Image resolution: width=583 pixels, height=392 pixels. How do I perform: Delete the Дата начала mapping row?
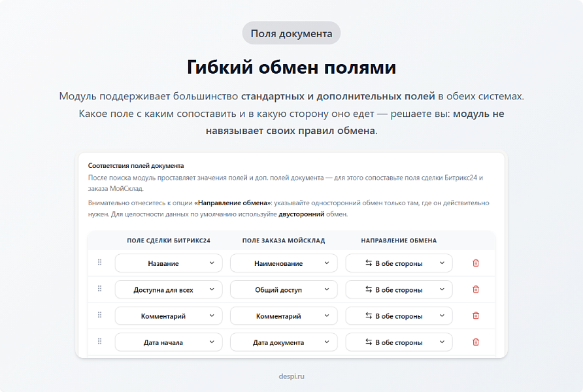click(476, 342)
